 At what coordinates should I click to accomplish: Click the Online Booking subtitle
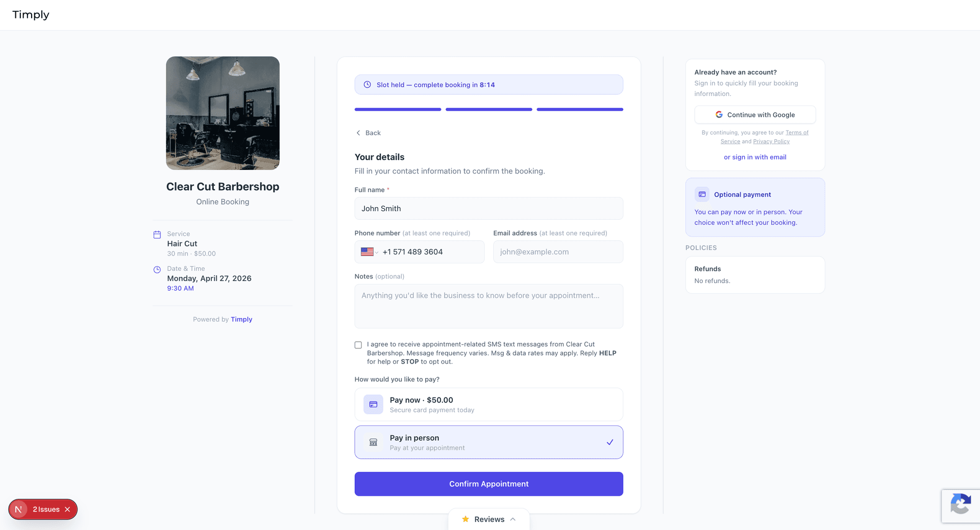point(223,202)
